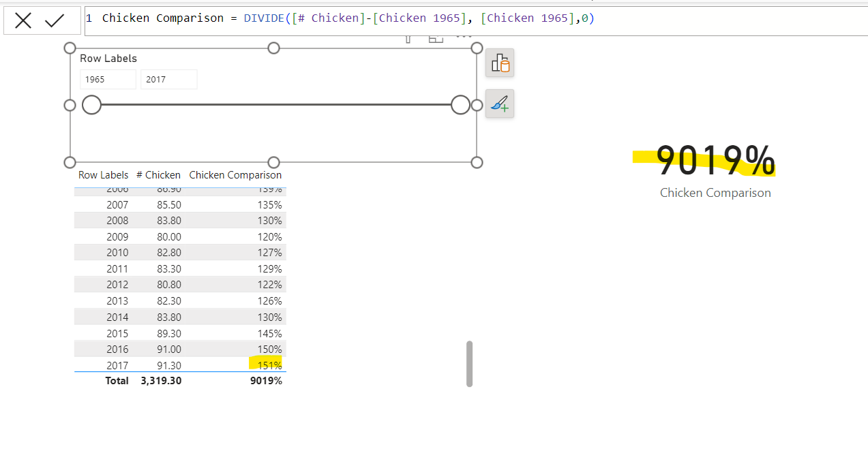Screen dimensions: 868x466
Task: Click the slicer's bottom-right resize handle
Action: coord(477,162)
